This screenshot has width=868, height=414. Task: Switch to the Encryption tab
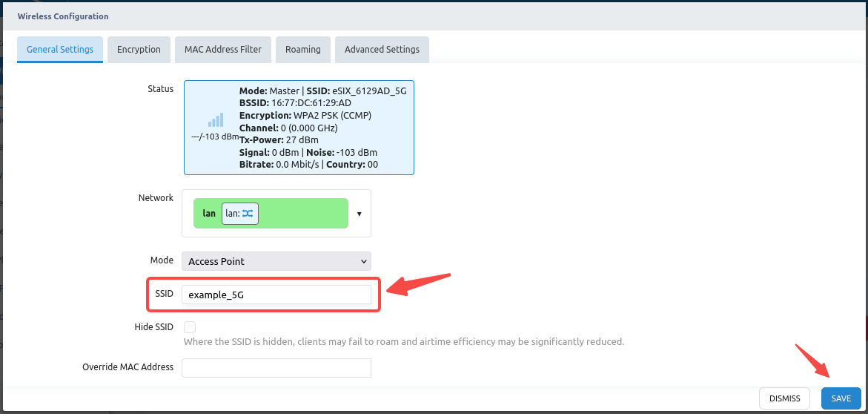139,50
